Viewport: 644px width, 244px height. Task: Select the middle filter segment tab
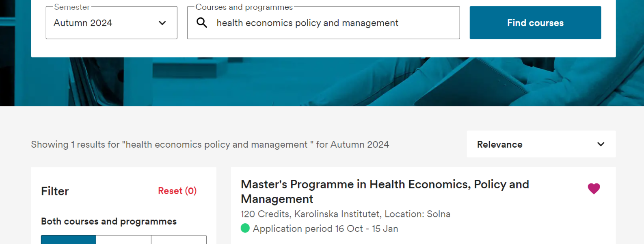[x=124, y=240]
